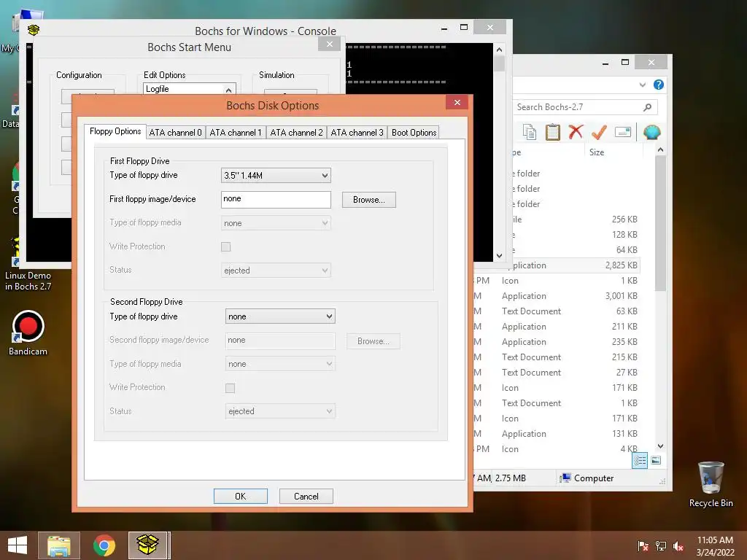Expand second floppy media type dropdown
This screenshot has height=560, width=747.
point(280,364)
